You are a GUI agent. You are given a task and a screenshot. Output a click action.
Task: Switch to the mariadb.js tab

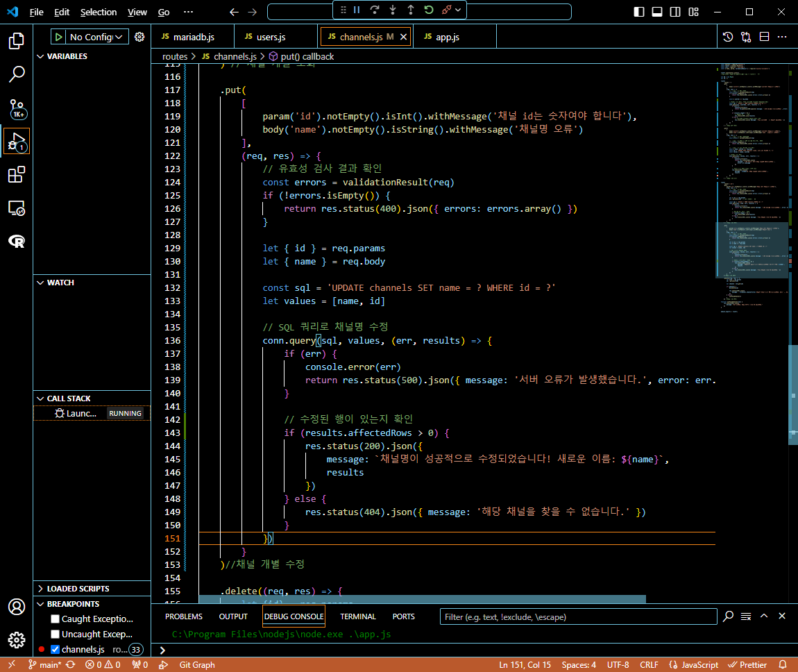193,37
